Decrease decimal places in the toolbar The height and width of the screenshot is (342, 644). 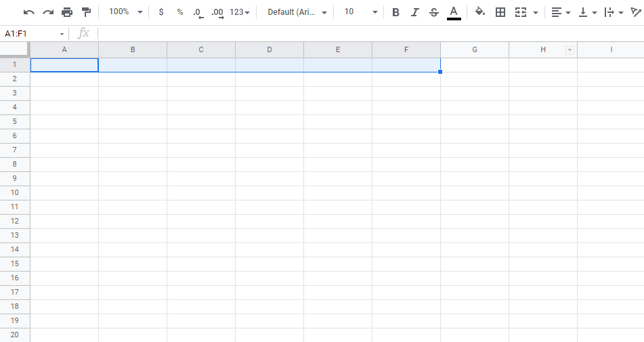click(198, 12)
